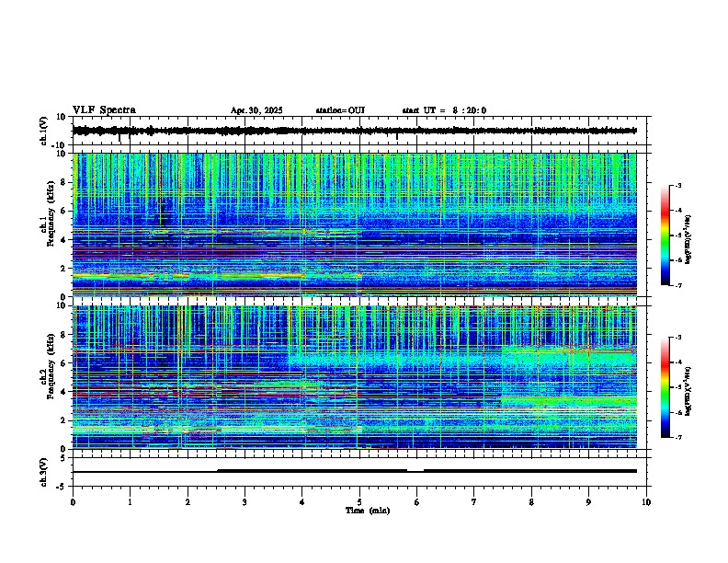The image size is (728, 563).
Task: Click the ch.3 voltage trace line
Action: [x=355, y=471]
